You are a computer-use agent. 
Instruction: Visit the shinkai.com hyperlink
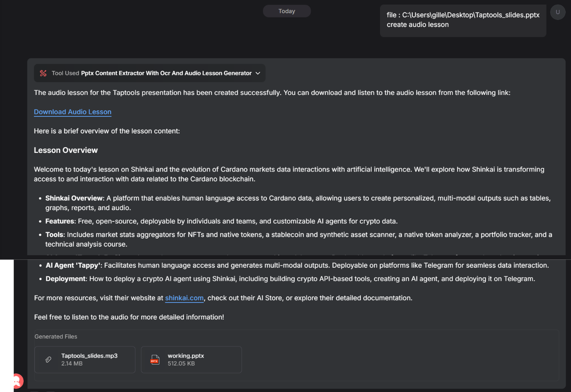184,298
